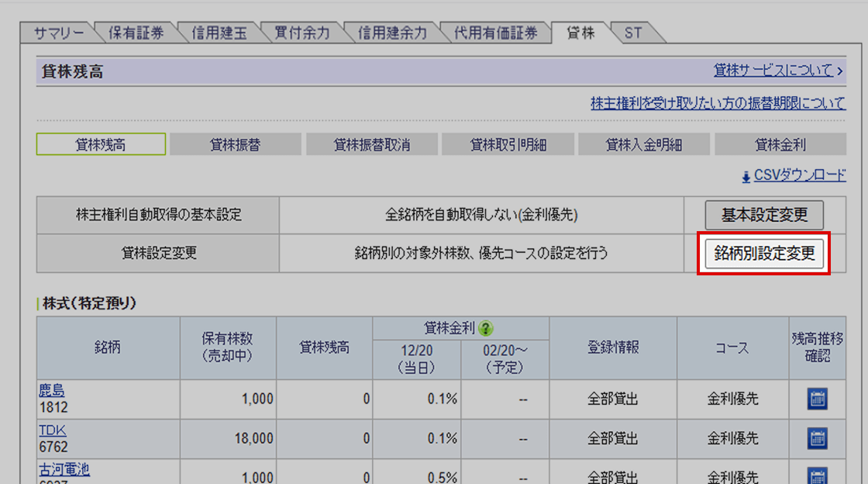
Task: Open balance history calendar icon for TDK
Action: (x=818, y=438)
